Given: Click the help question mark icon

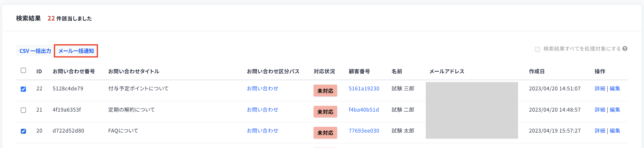Looking at the screenshot, I should [x=625, y=49].
